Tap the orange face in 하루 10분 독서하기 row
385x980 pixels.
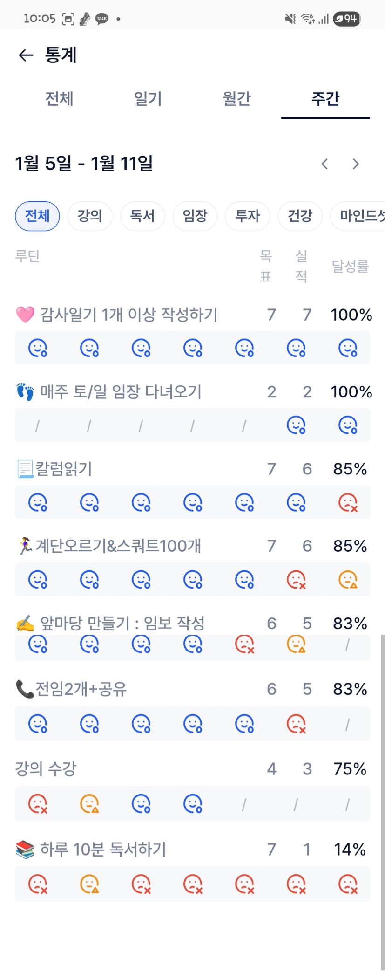(89, 884)
